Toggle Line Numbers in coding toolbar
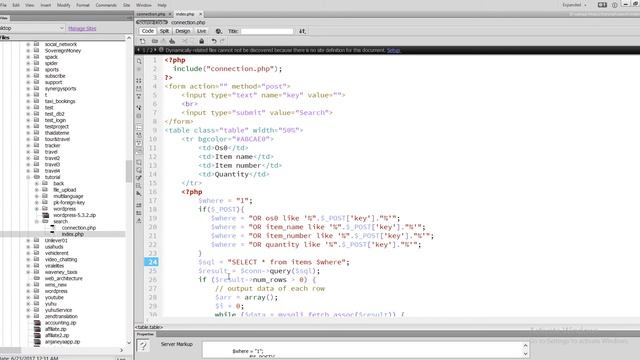This screenshot has height=360, width=640. click(139, 127)
